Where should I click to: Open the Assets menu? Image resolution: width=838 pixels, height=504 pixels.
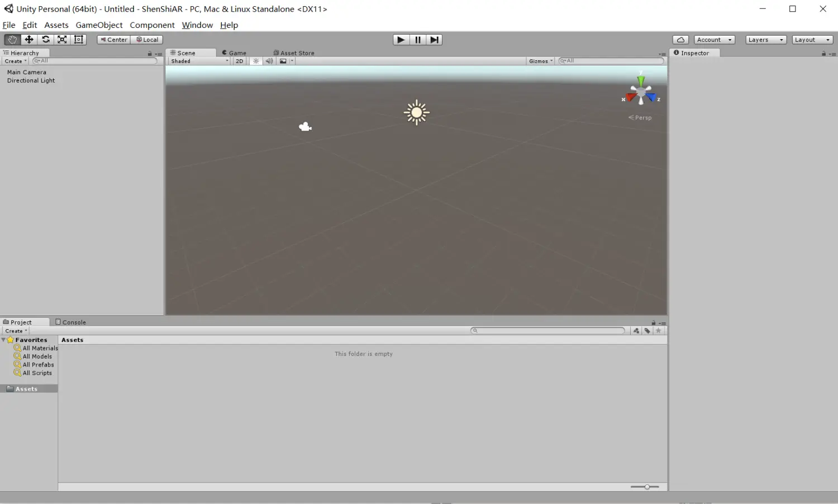(x=56, y=25)
